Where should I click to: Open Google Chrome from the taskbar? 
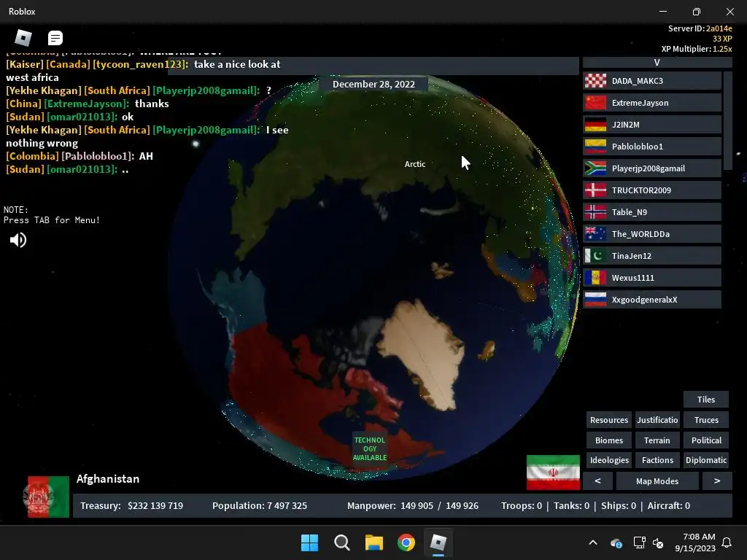(x=406, y=542)
